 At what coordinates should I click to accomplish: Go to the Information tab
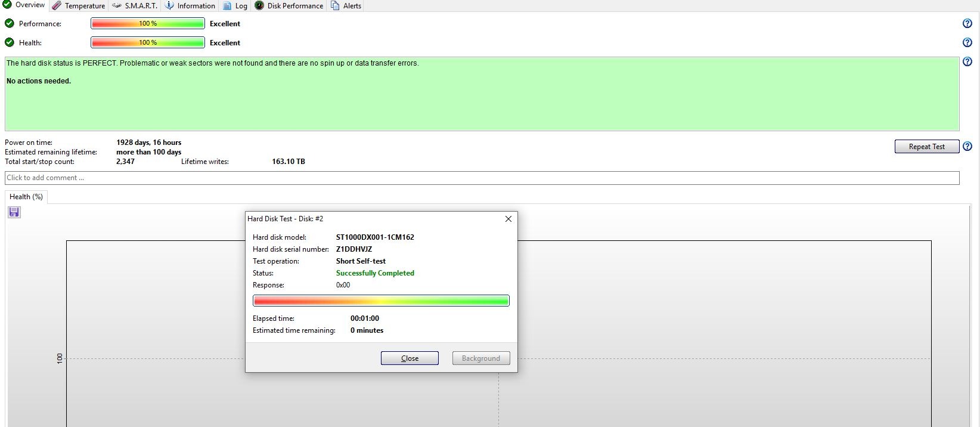(x=190, y=6)
